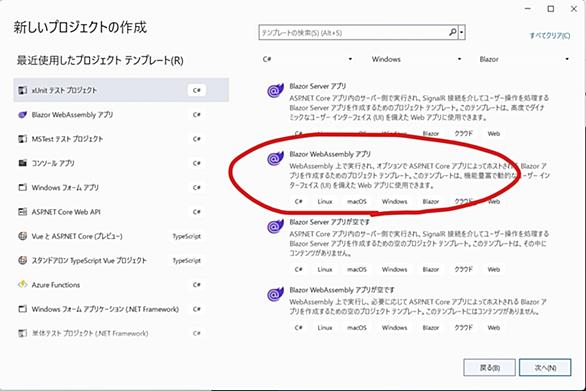Click the 単体テスト プロジェクト (.NET Framework) icon
Viewport: 586px width, 391px height.
point(23,333)
